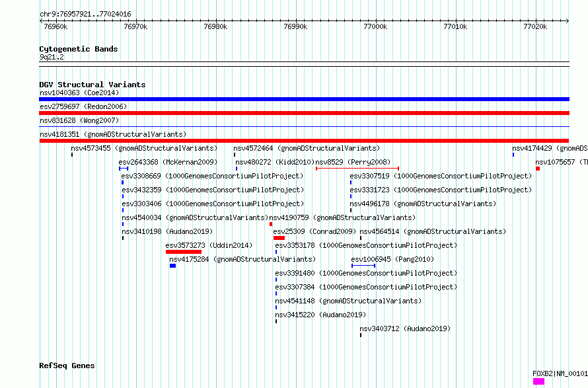The width and height of the screenshot is (588, 388).
Task: Open nsv831628 (Wong2007) label
Action: pyautogui.click(x=79, y=120)
